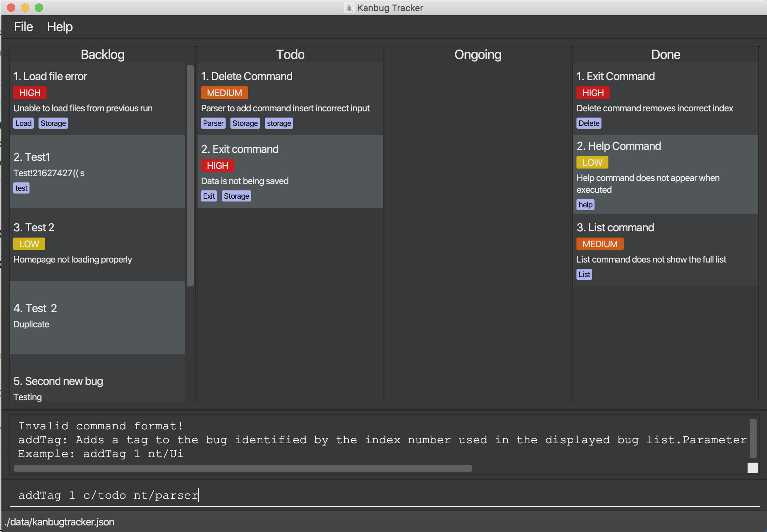Viewport: 767px width, 532px height.
Task: Select the 'Exit command' bug in Todo
Action: pyautogui.click(x=290, y=172)
